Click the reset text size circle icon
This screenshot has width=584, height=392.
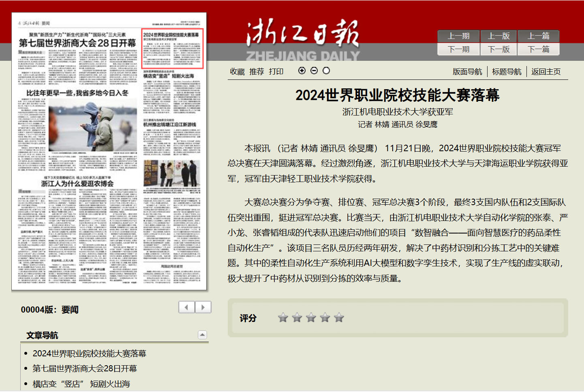(x=326, y=71)
